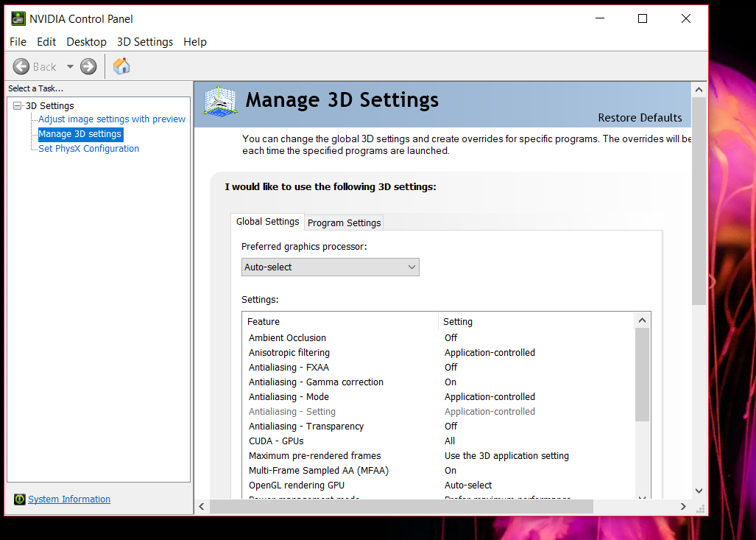
Task: Select Antialiasing - Gamma correction row
Action: click(x=438, y=382)
